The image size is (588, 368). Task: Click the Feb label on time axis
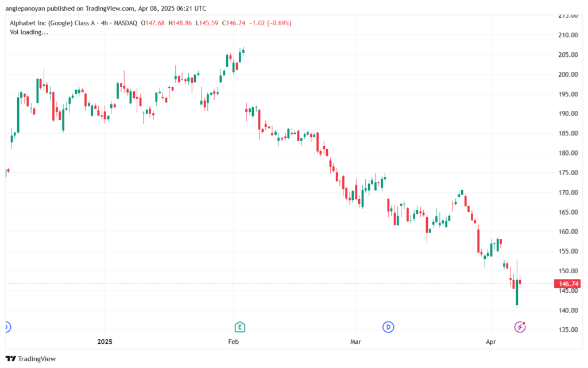[x=233, y=342]
